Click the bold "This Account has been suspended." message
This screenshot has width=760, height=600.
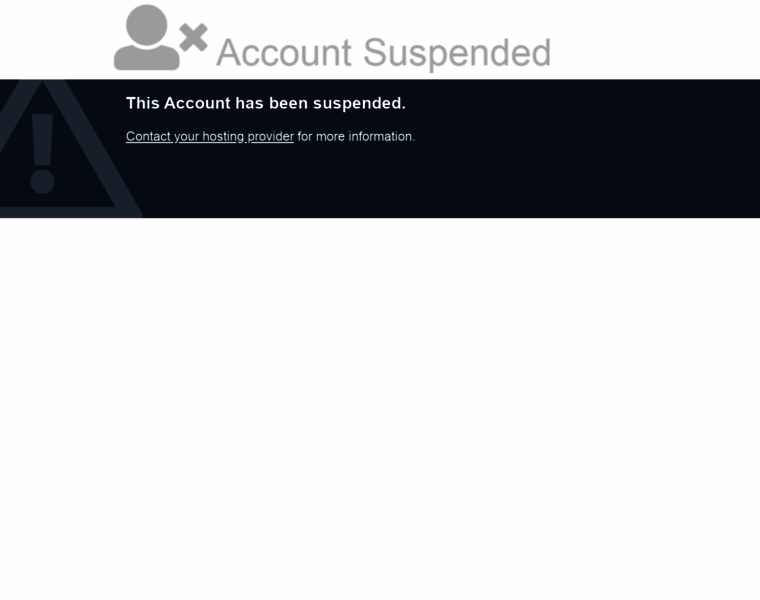pos(266,103)
